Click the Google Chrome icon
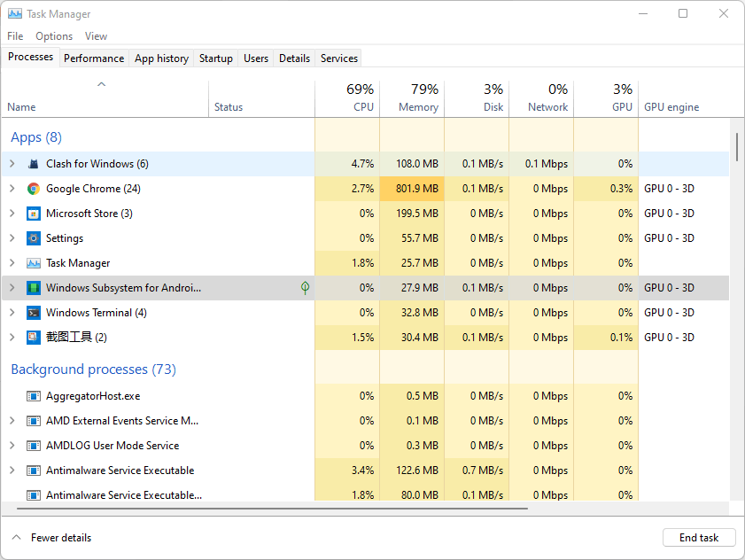Viewport: 745px width, 560px height. 34,189
